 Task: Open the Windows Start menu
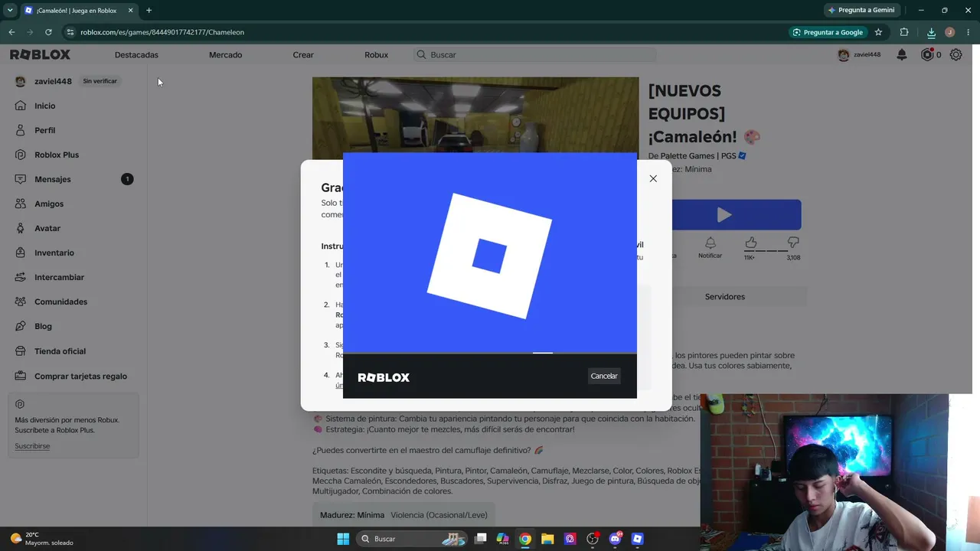343,539
